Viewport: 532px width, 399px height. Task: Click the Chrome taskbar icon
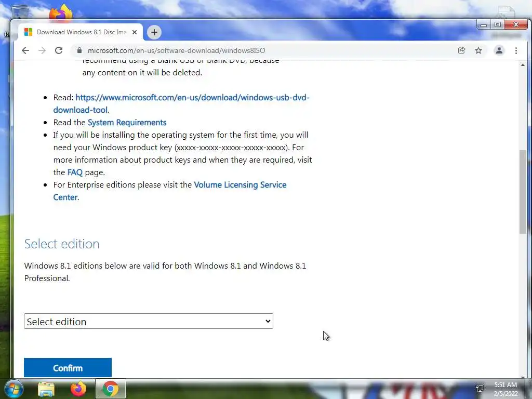pyautogui.click(x=111, y=389)
